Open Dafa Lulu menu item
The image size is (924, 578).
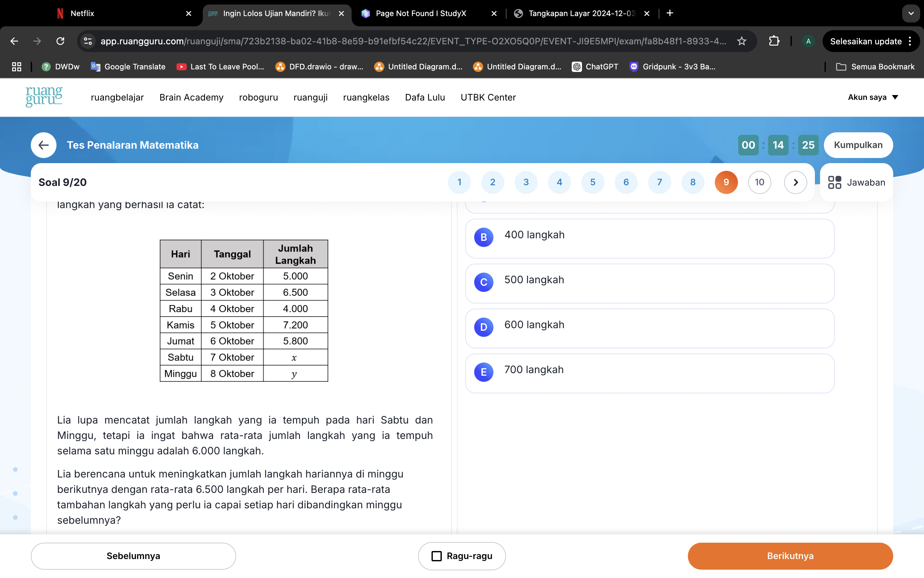[425, 97]
